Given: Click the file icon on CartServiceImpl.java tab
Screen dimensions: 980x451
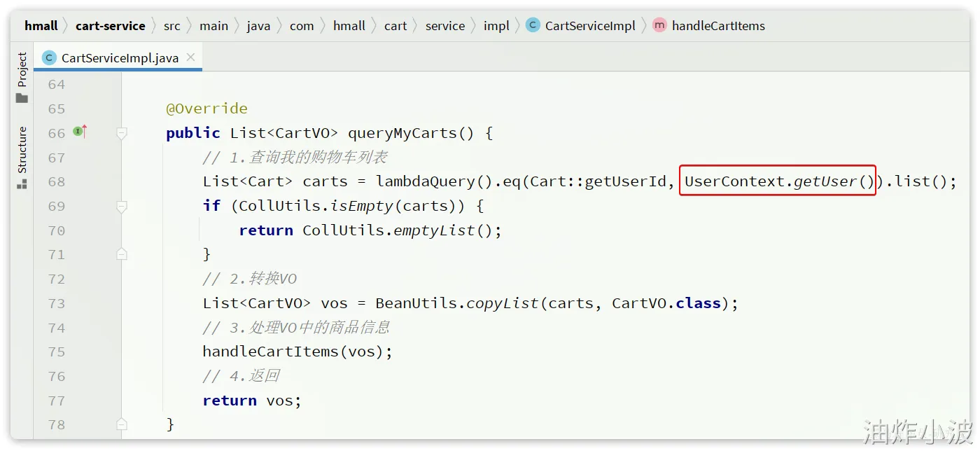Looking at the screenshot, I should pyautogui.click(x=49, y=58).
